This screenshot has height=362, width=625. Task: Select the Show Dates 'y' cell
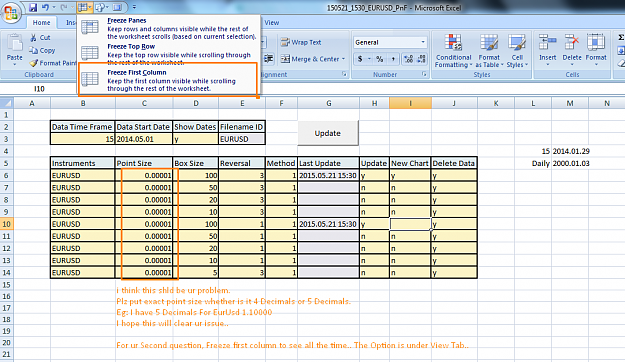(x=196, y=139)
